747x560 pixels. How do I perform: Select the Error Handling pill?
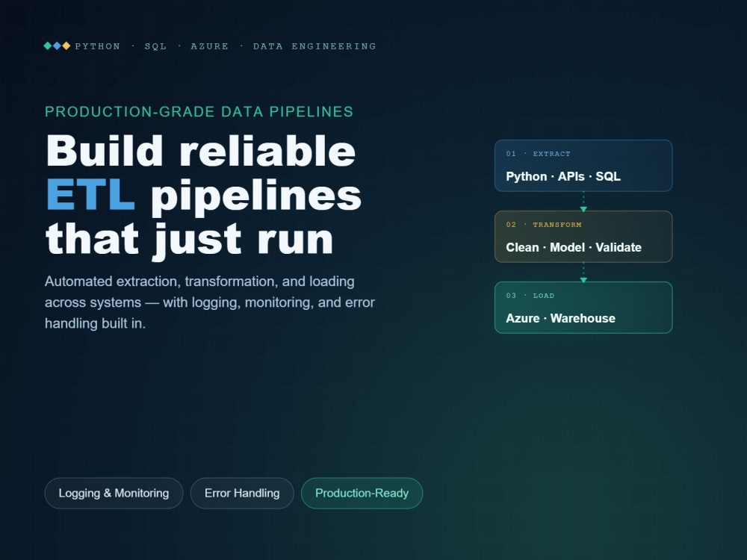[x=242, y=494]
